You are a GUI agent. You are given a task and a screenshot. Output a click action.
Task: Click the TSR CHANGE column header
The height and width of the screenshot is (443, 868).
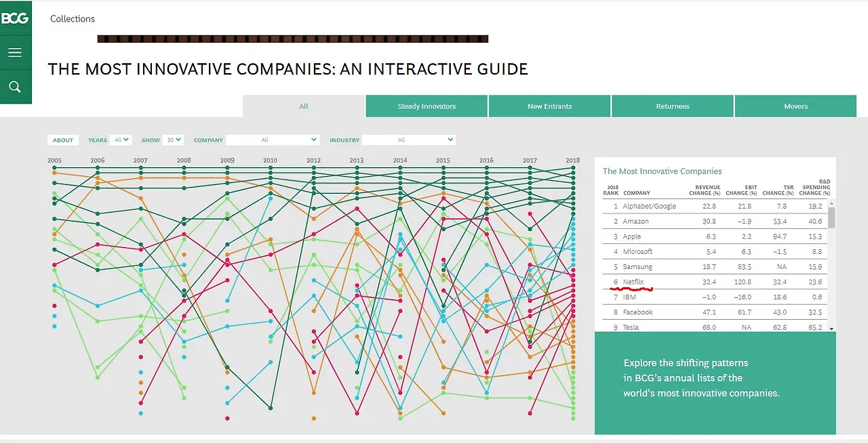click(777, 190)
